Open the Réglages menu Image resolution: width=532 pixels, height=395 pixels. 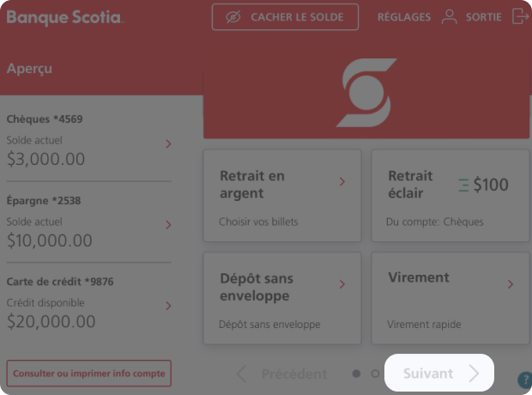404,17
